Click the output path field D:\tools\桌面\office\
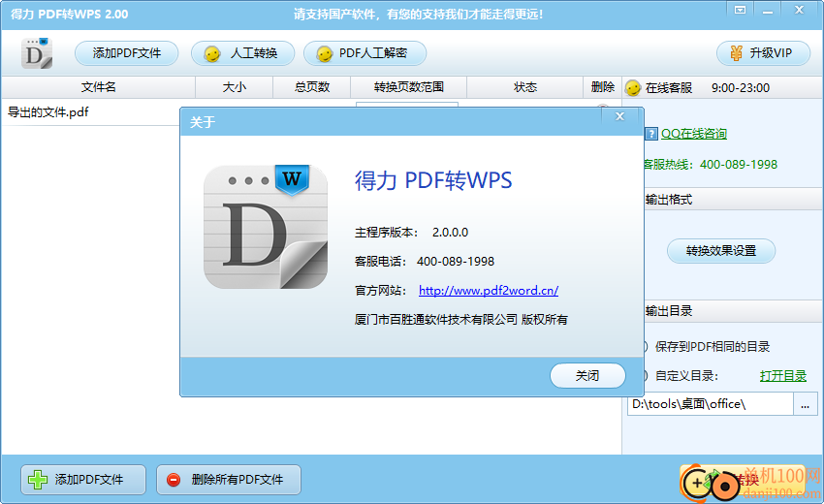This screenshot has height=504, width=824. point(710,403)
